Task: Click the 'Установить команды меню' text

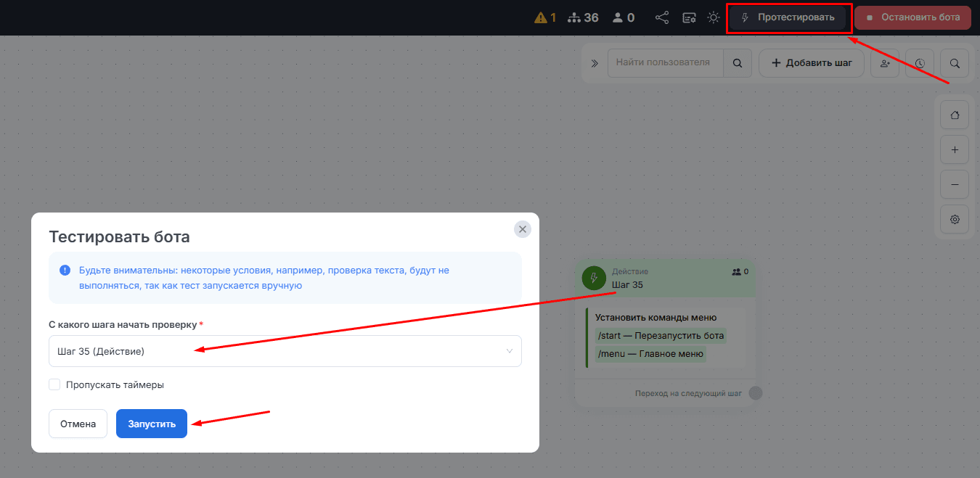Action: tap(656, 317)
